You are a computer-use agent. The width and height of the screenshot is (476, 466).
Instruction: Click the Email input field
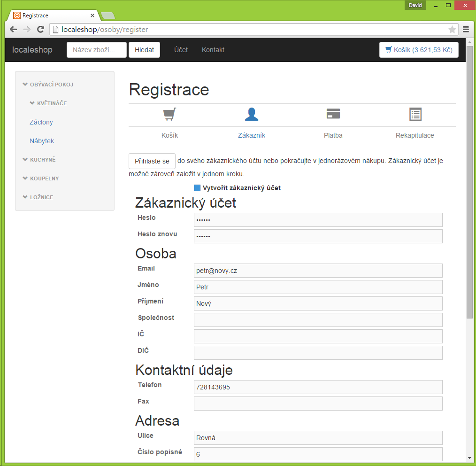(x=318, y=271)
